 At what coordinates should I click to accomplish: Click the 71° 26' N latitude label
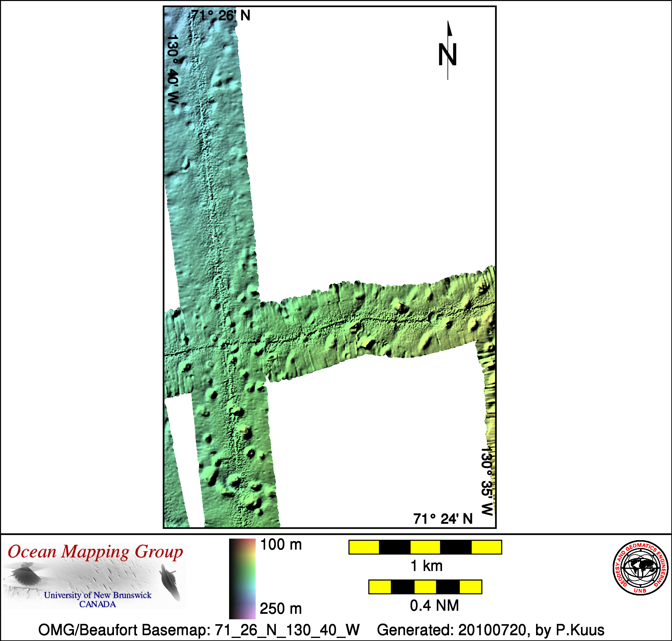point(221,15)
